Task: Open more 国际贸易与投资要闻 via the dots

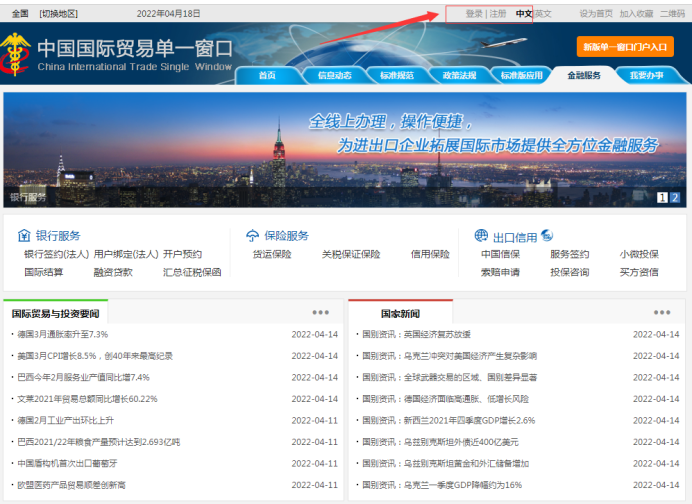Action: click(320, 312)
